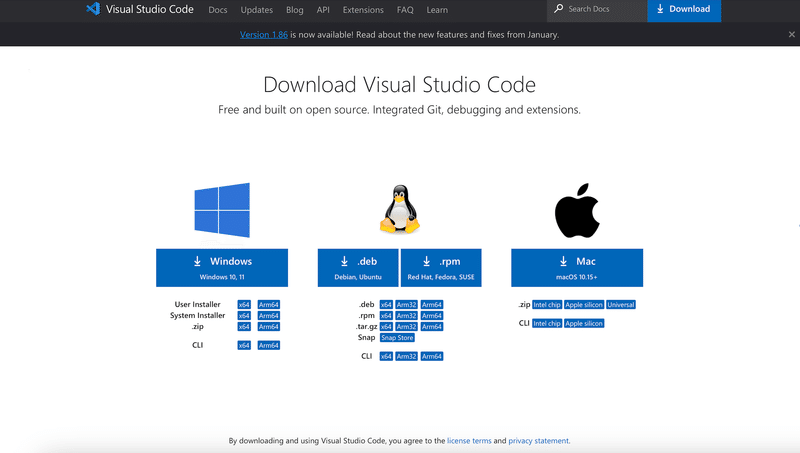Click the 'System Installer' label
The height and width of the screenshot is (453, 800).
(197, 316)
